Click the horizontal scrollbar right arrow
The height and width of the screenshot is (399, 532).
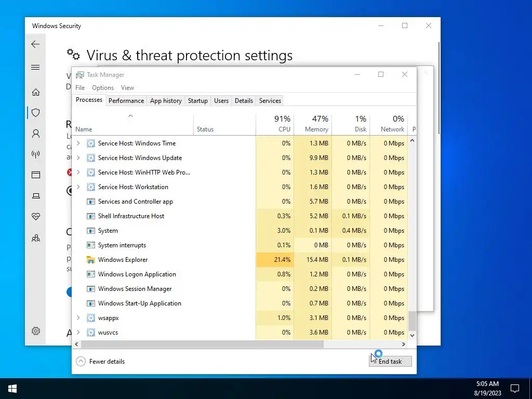click(403, 344)
